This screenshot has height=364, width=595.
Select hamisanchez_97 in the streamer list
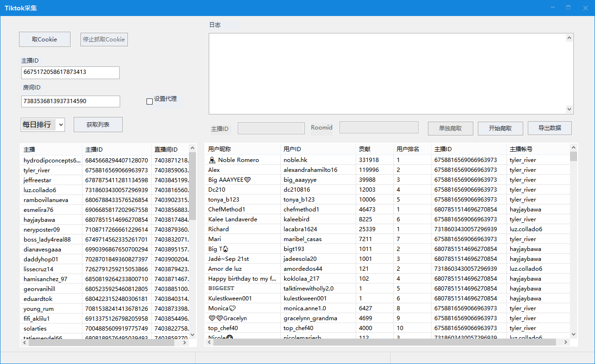coord(105,279)
